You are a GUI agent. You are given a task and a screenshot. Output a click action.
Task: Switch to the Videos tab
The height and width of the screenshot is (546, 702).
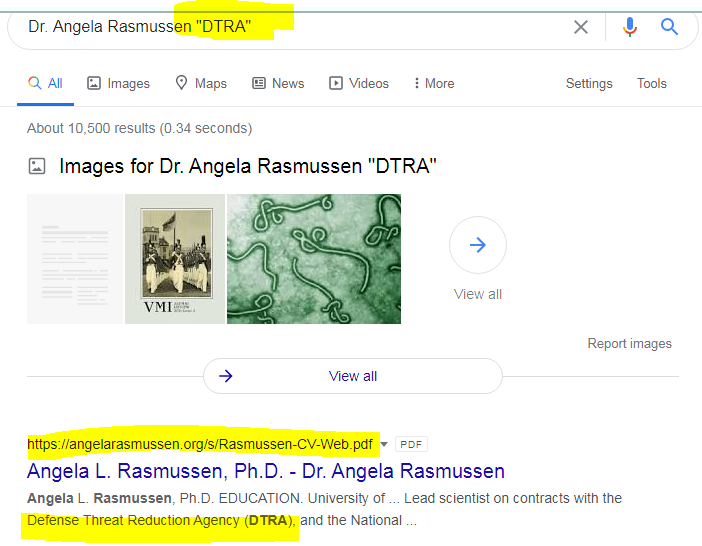click(359, 84)
